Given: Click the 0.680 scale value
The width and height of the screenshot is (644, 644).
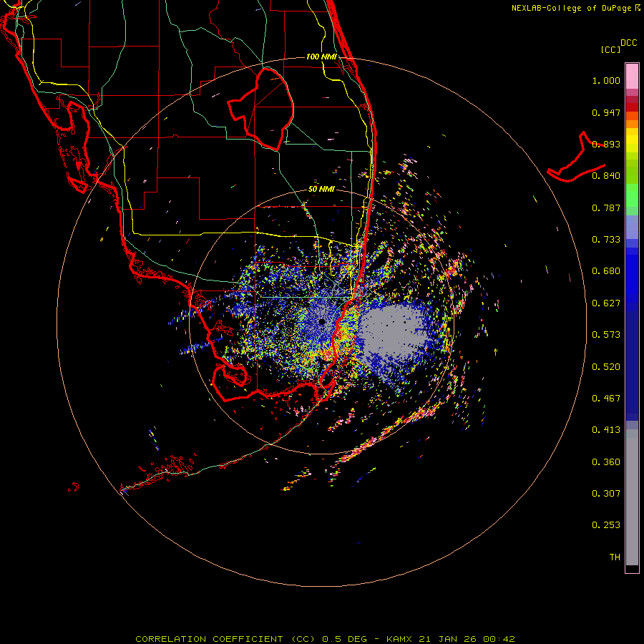Looking at the screenshot, I should tap(606, 271).
